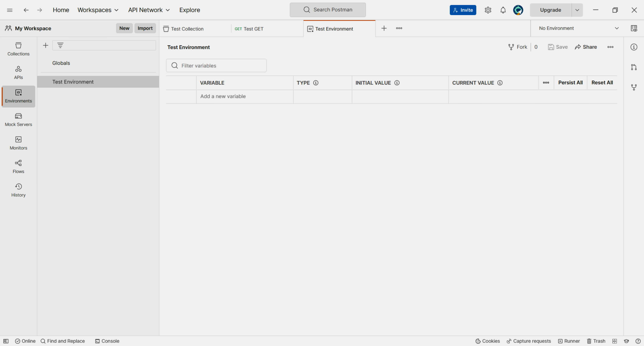This screenshot has width=644, height=346.
Task: Switch to the Test GET tab
Action: 253,29
